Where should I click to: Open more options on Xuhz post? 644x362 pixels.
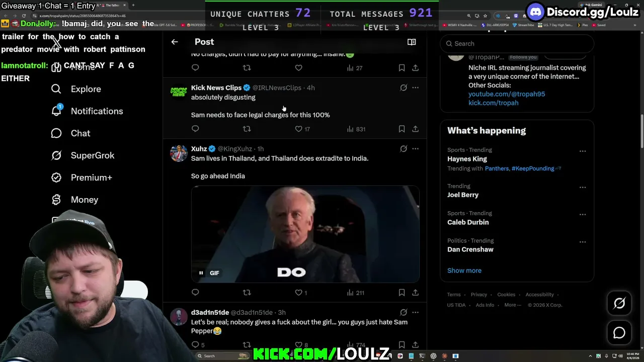(416, 149)
